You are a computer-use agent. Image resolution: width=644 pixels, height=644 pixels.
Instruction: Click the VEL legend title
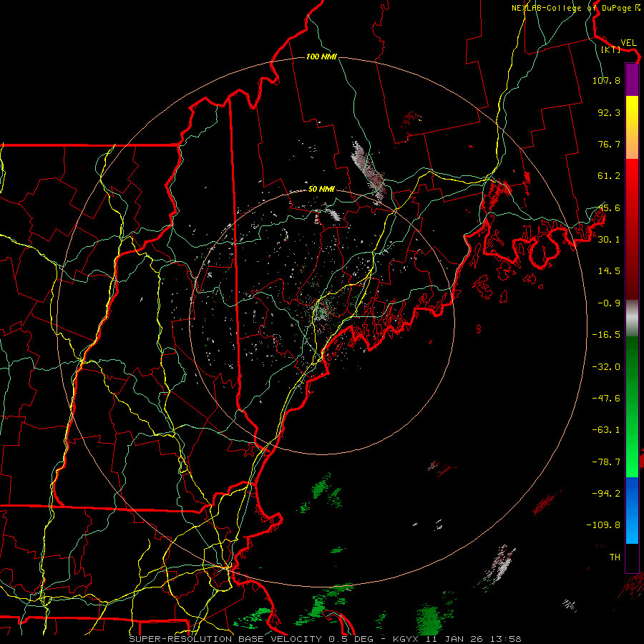[628, 43]
